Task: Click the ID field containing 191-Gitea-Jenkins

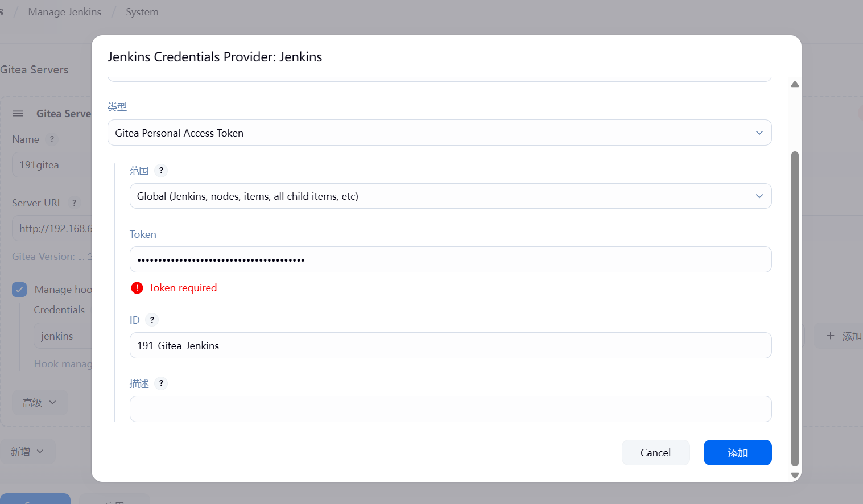Action: pyautogui.click(x=451, y=345)
